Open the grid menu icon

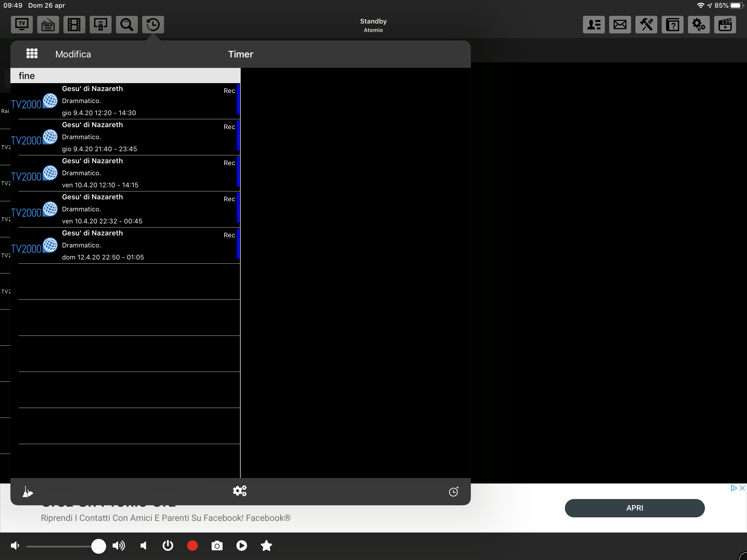(32, 54)
